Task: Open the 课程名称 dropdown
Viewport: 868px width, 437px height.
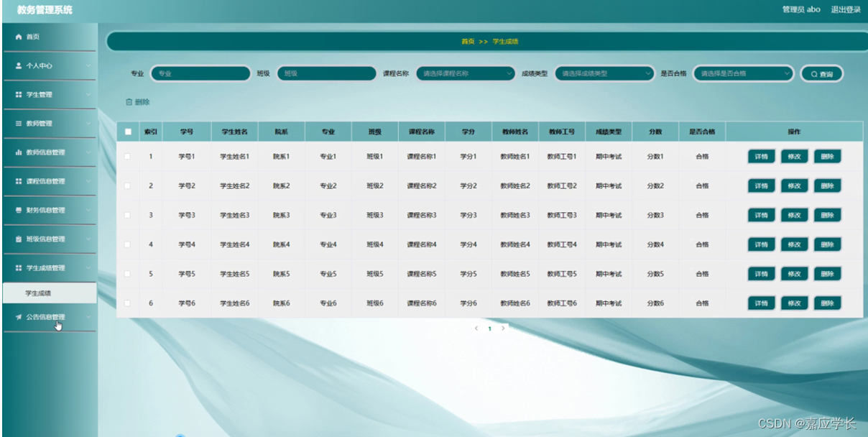Action: [466, 73]
